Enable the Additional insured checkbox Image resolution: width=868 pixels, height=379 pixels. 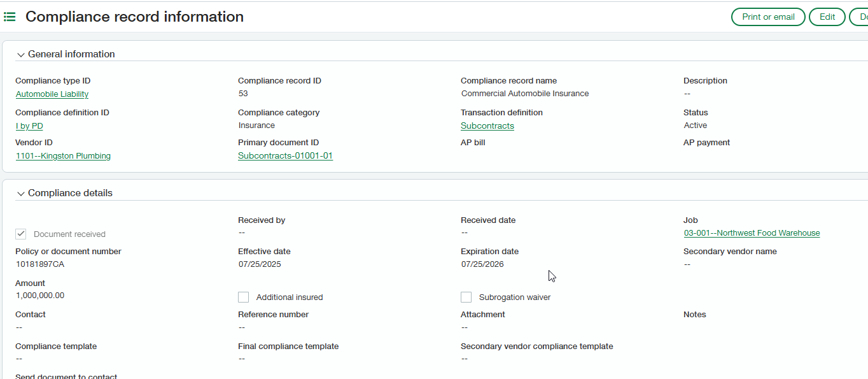click(243, 297)
